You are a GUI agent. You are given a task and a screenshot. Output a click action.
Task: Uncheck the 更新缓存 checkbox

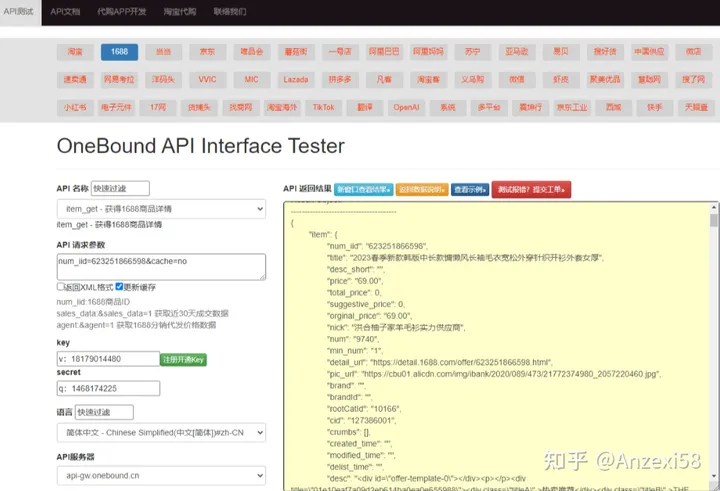coord(119,287)
